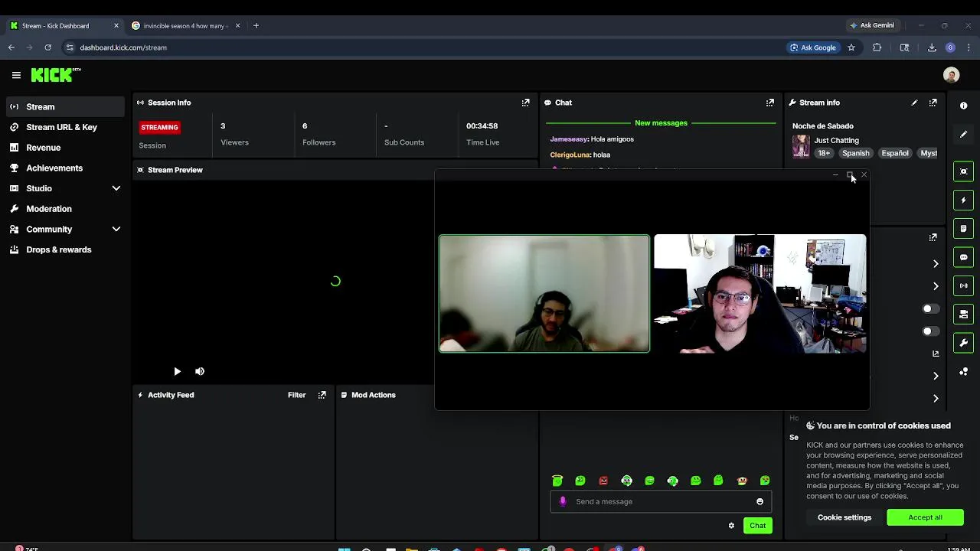Toggle the lightning bolt widget in the rail
This screenshot has width=980, height=551.
(964, 200)
